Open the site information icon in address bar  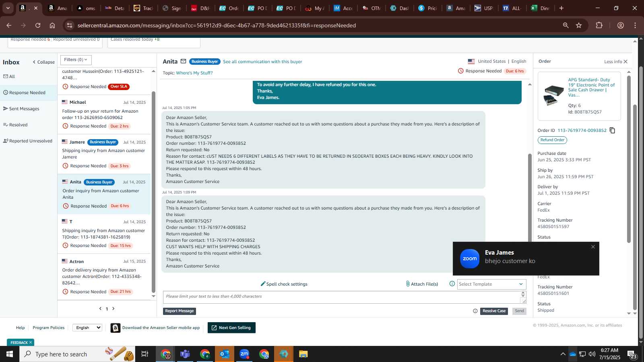point(70,25)
